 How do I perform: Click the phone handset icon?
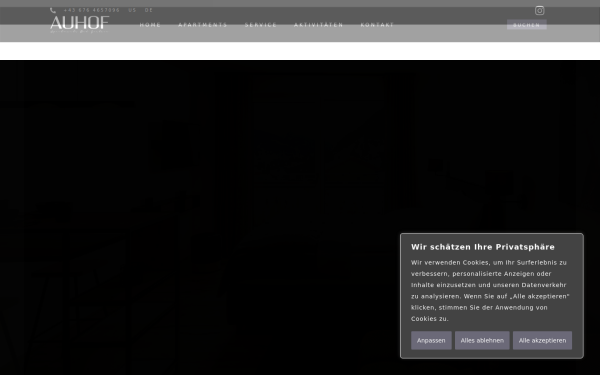(53, 10)
